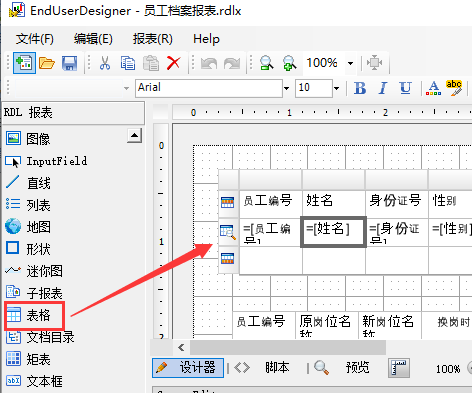472x393 pixels.
Task: Select the 地图 map tool in toolbox
Action: [28, 227]
